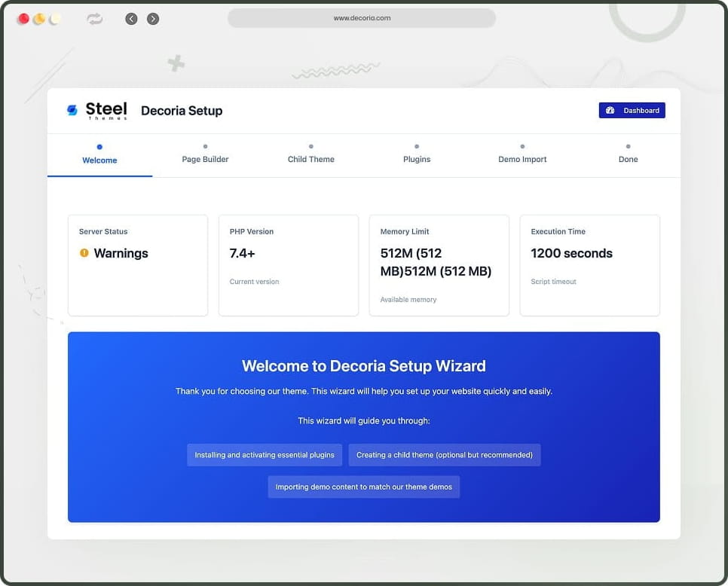Screen dimensions: 728x586
Task: Click the Execution Time card
Action: pos(590,265)
